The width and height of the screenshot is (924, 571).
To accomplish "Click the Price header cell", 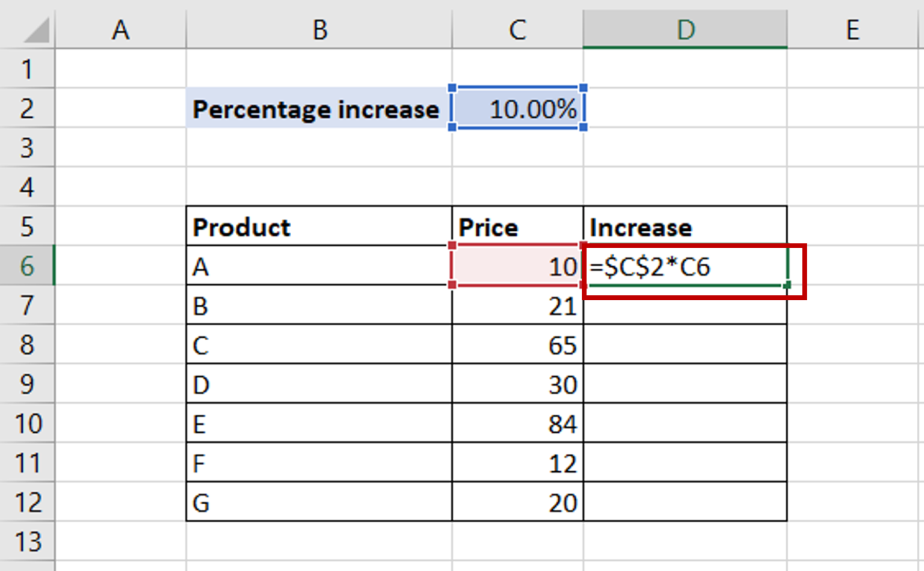I will [517, 227].
